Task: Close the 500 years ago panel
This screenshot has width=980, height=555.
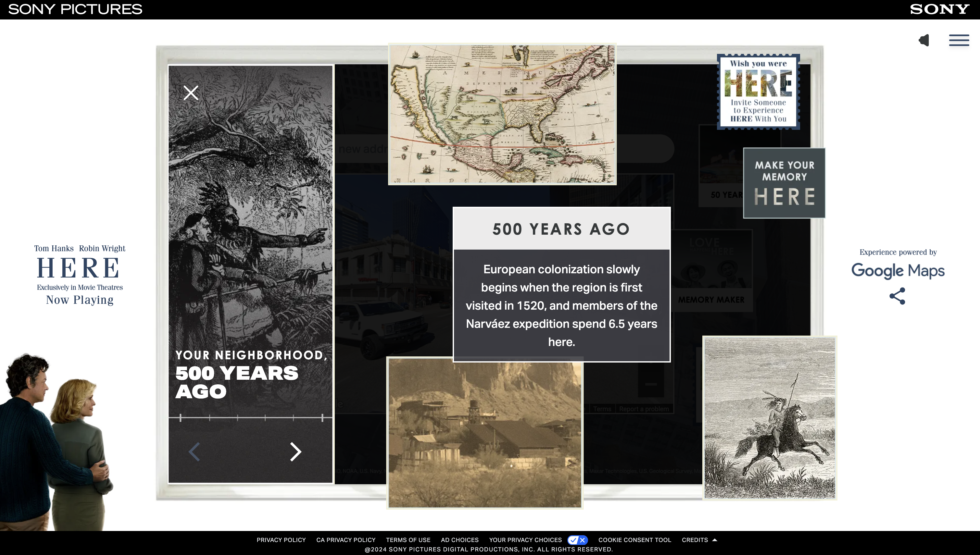Action: [191, 92]
